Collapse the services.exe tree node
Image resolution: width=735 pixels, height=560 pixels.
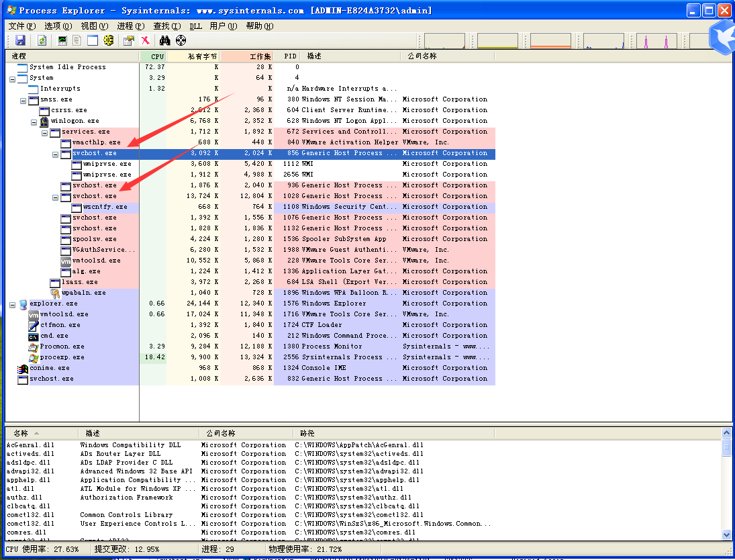coord(44,133)
